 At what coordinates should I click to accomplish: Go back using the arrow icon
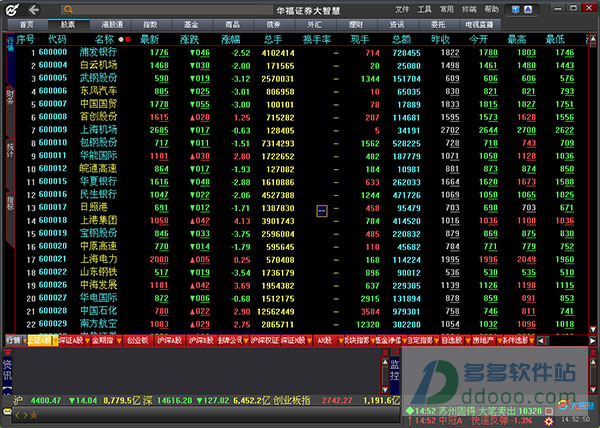pyautogui.click(x=34, y=10)
